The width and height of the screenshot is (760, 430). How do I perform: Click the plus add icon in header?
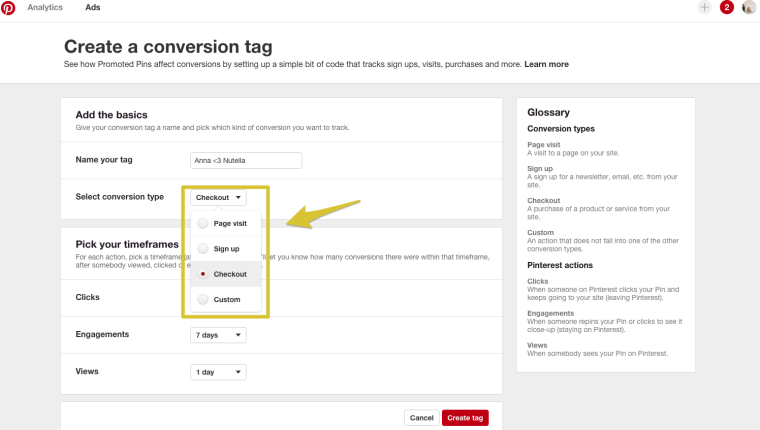(x=704, y=7)
